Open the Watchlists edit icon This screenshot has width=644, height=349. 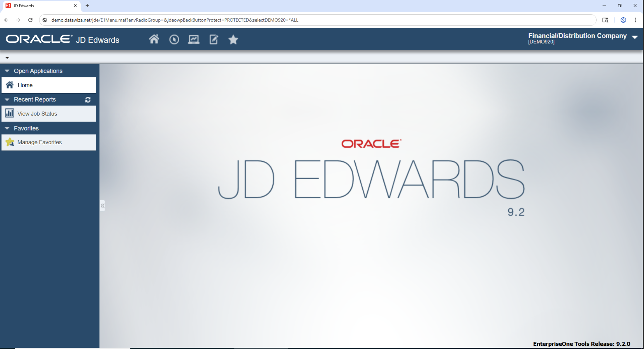click(214, 39)
